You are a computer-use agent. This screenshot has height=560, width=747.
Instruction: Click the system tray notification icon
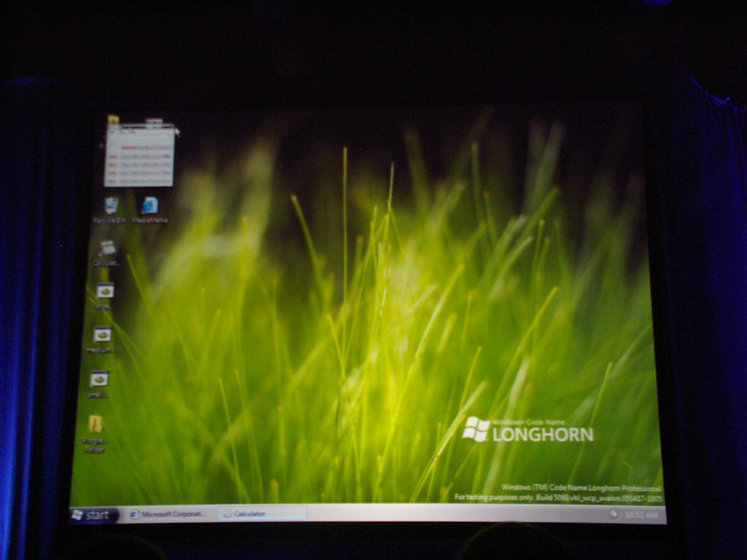(x=613, y=513)
